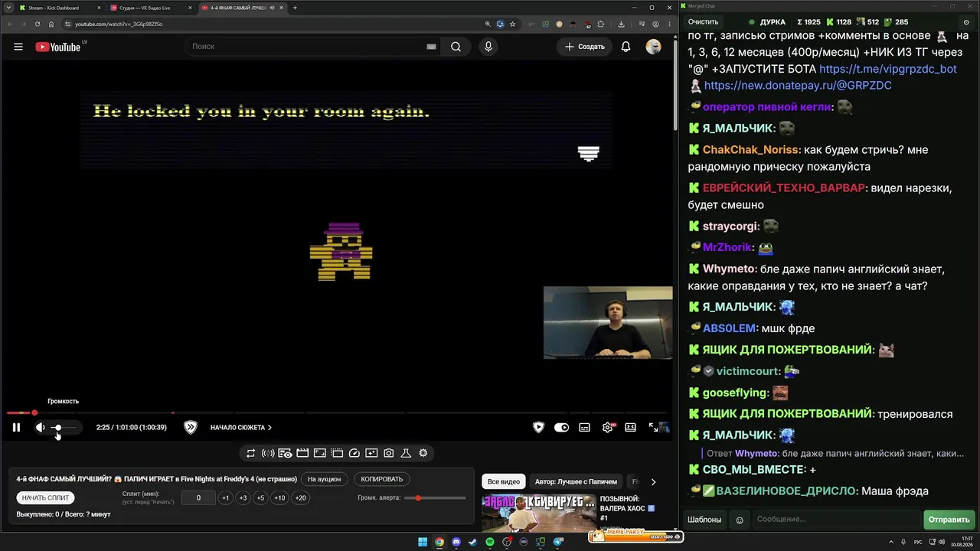
Task: Click the 'КОПИРОВАТЬ' button
Action: (x=381, y=479)
